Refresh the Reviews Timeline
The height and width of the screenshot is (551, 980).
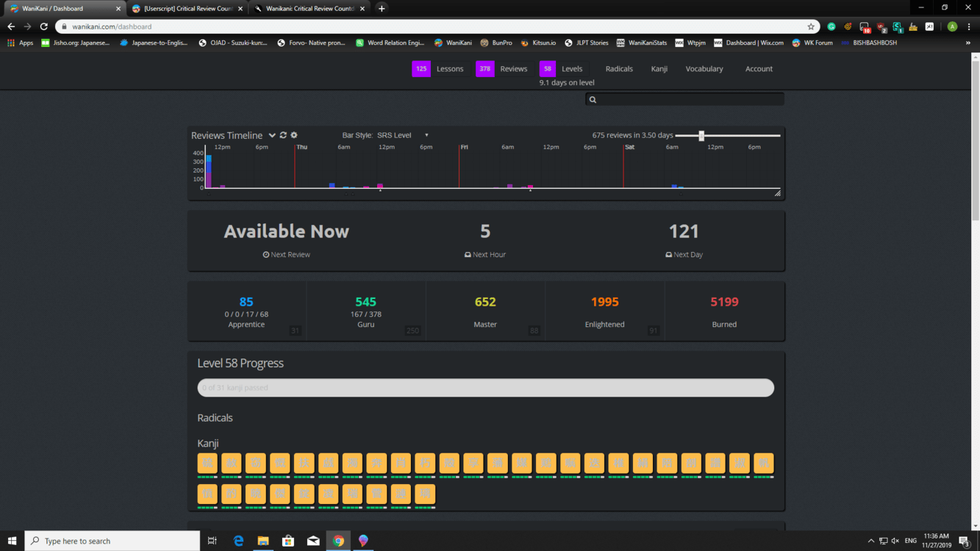tap(283, 135)
